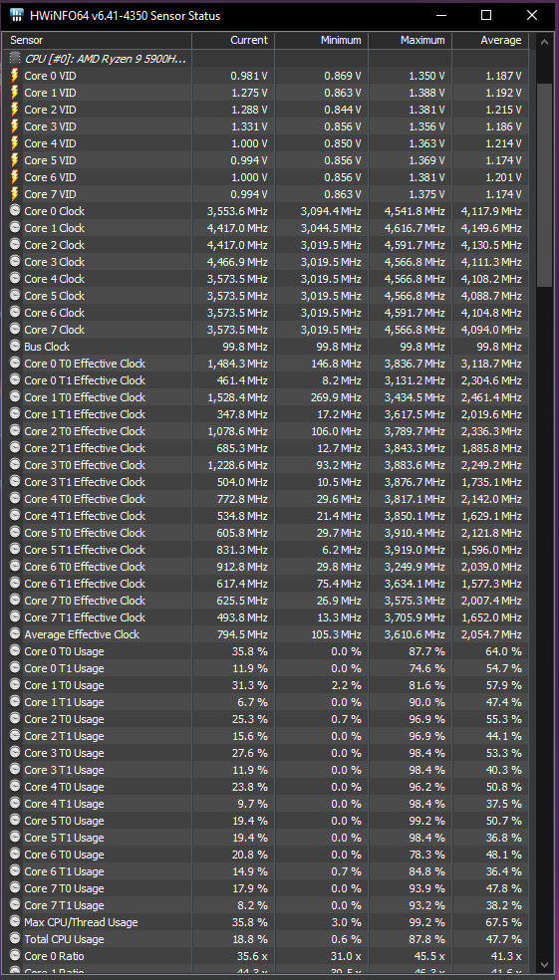
Task: Click the icon beside Core 0 Ratio
Action: coord(15,956)
